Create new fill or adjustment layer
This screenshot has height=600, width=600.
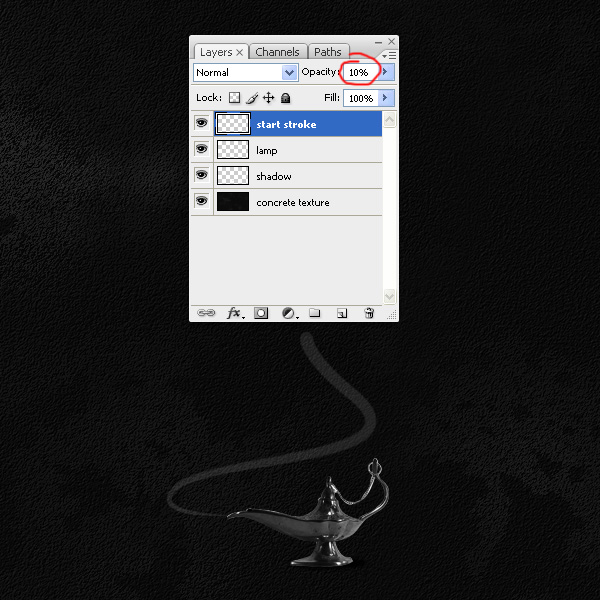(289, 313)
